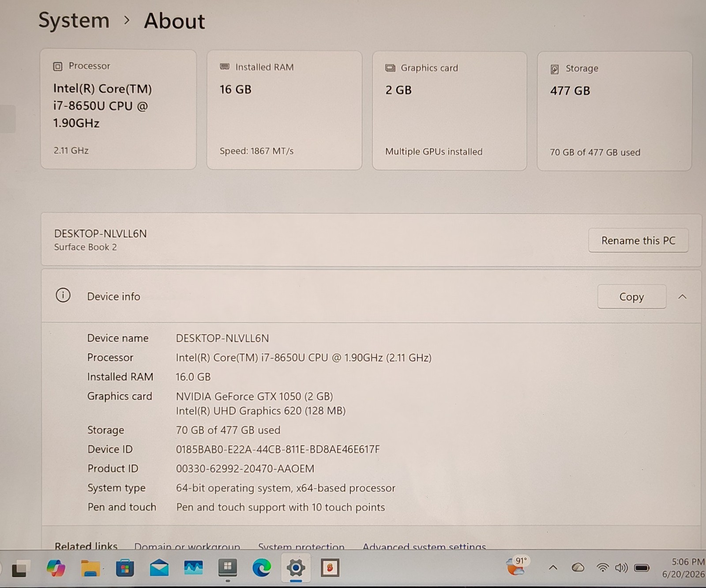Screen dimensions: 706x588
Task: Open the Installed RAM 16 GB card
Action: [x=284, y=110]
